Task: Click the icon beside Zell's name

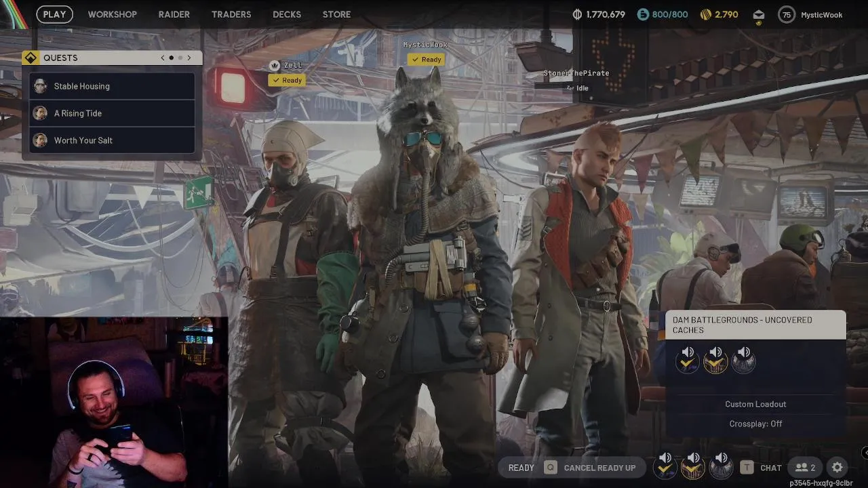Action: pos(274,66)
